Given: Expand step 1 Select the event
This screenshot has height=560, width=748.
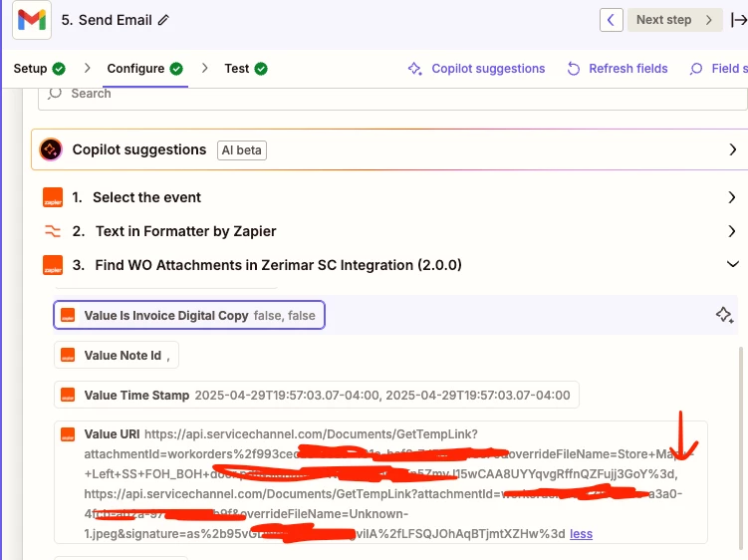Looking at the screenshot, I should (389, 197).
